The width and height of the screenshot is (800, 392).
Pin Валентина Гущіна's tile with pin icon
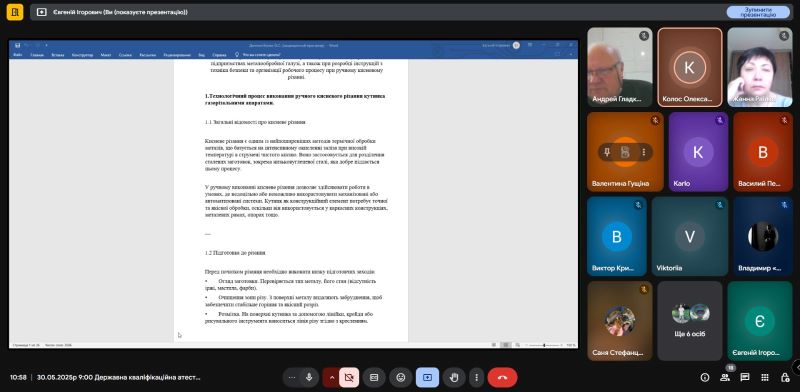pyautogui.click(x=607, y=152)
